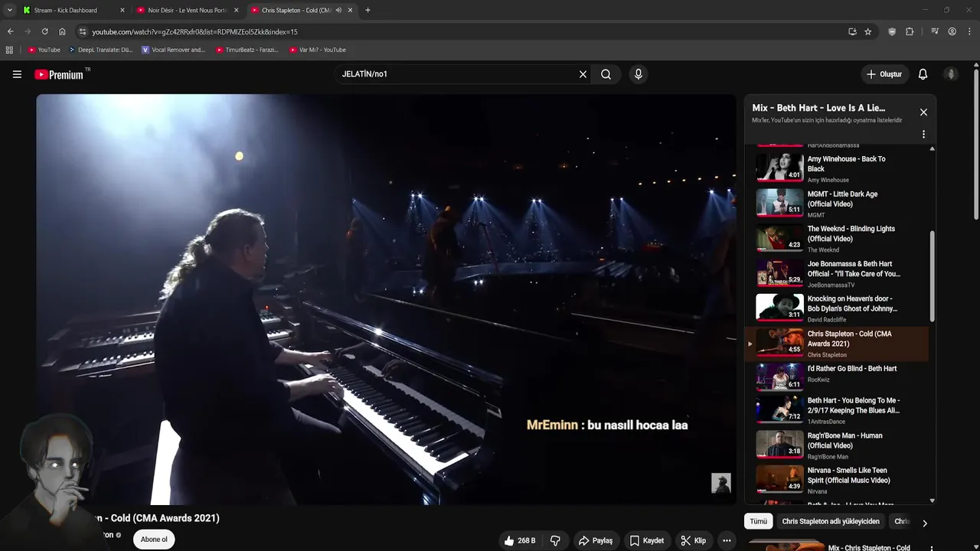The height and width of the screenshot is (551, 980).
Task: Mute the Chris Stapleton tab audio icon
Action: point(338,11)
